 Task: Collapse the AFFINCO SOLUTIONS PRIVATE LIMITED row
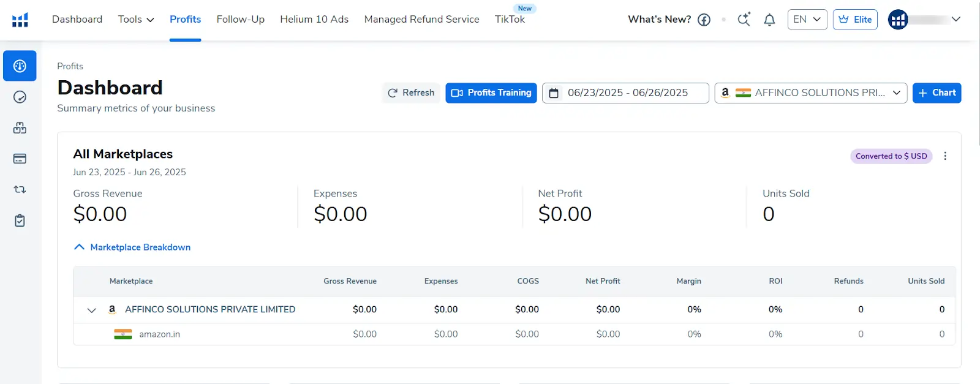coord(92,310)
